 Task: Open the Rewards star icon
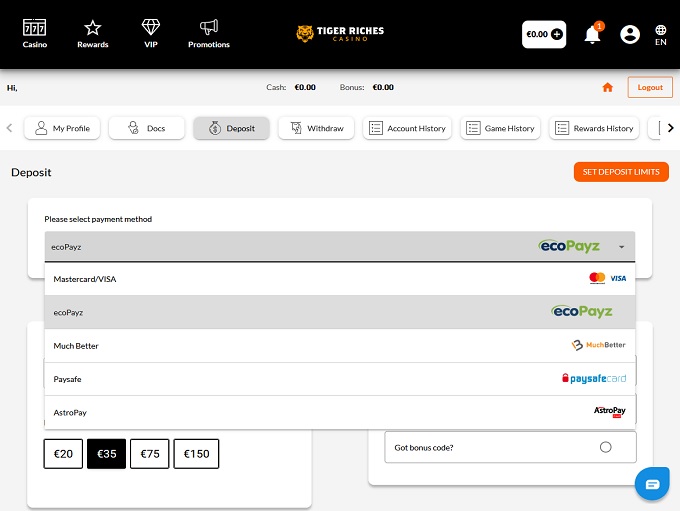[x=93, y=28]
